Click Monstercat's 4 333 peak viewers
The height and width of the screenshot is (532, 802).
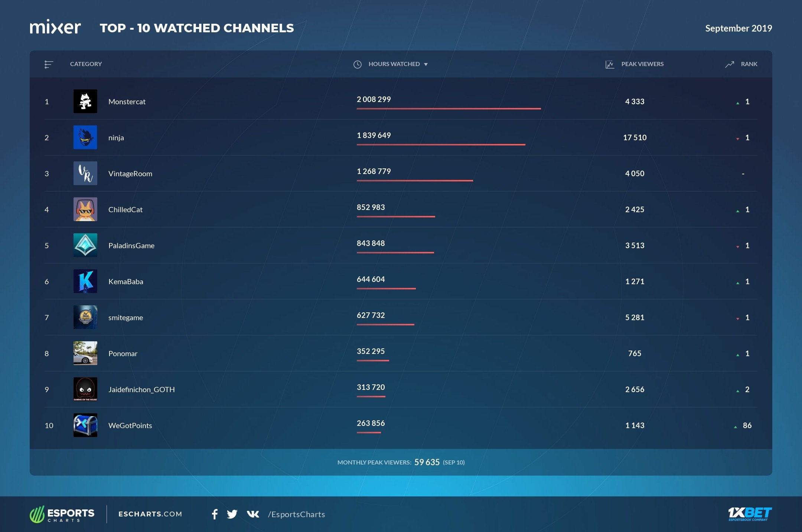tap(635, 102)
